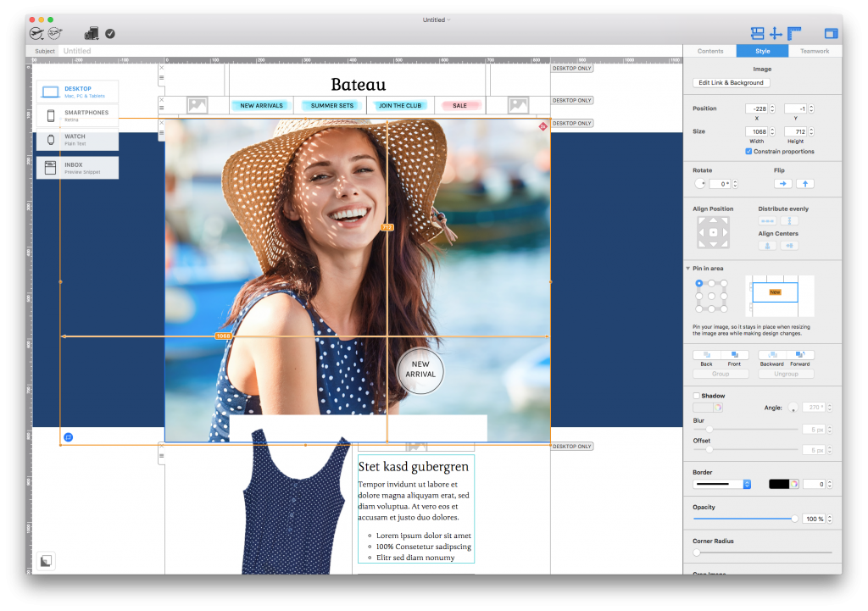Click the first Align Centers icon
The width and height of the screenshot is (868, 611).
click(767, 246)
